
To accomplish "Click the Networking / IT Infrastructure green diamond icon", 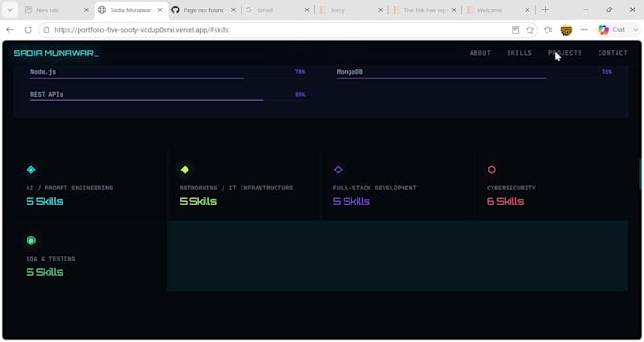I will click(x=185, y=170).
